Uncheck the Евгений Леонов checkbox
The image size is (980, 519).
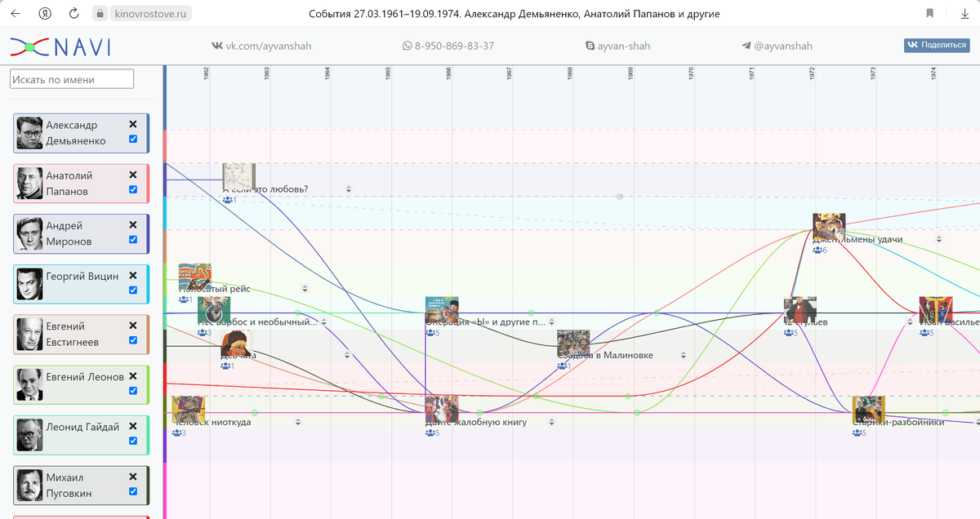[133, 391]
